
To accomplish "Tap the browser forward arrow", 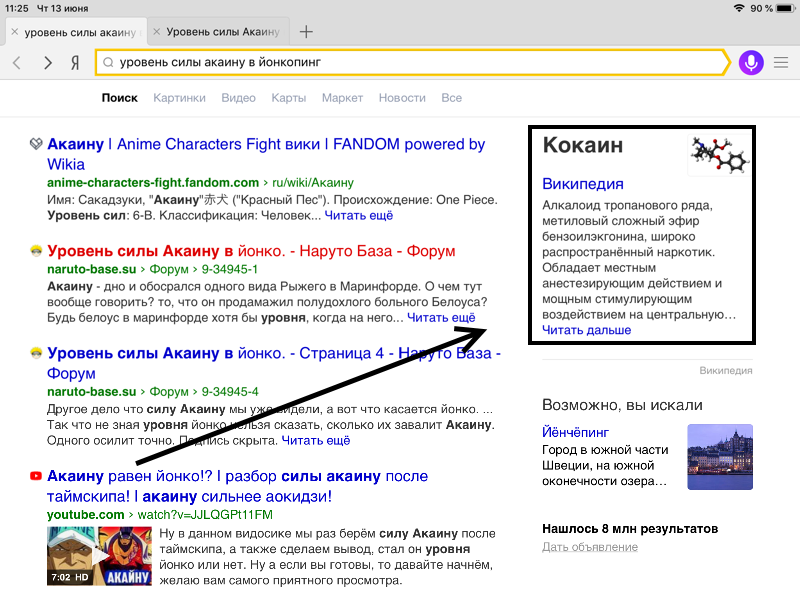I will coord(47,63).
